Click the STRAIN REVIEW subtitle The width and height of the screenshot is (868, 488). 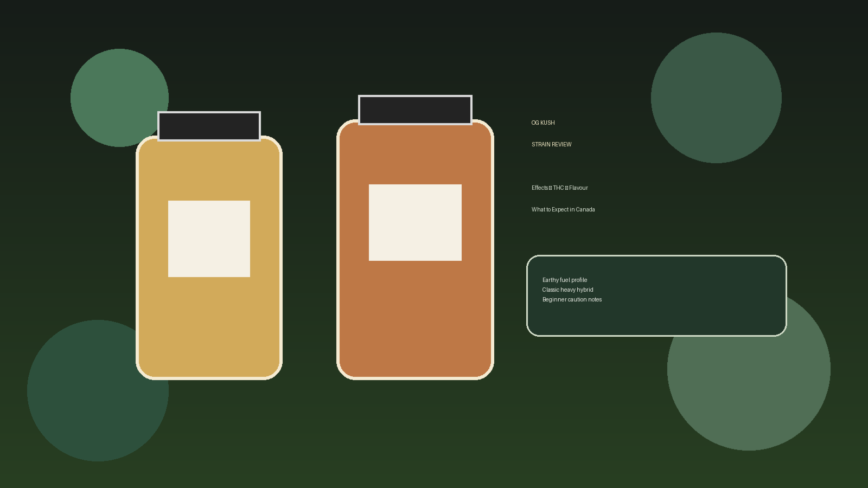tap(551, 144)
